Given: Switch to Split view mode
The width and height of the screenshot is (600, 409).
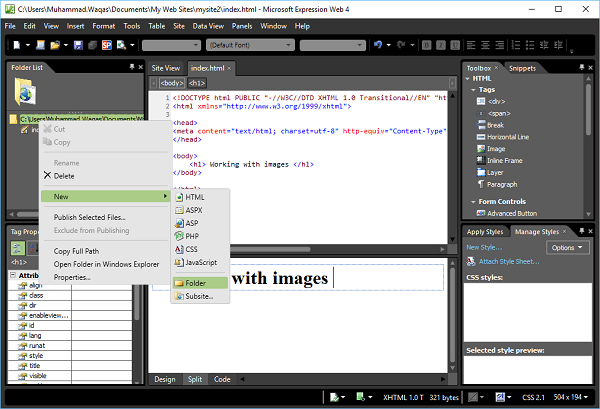Looking at the screenshot, I should (195, 379).
